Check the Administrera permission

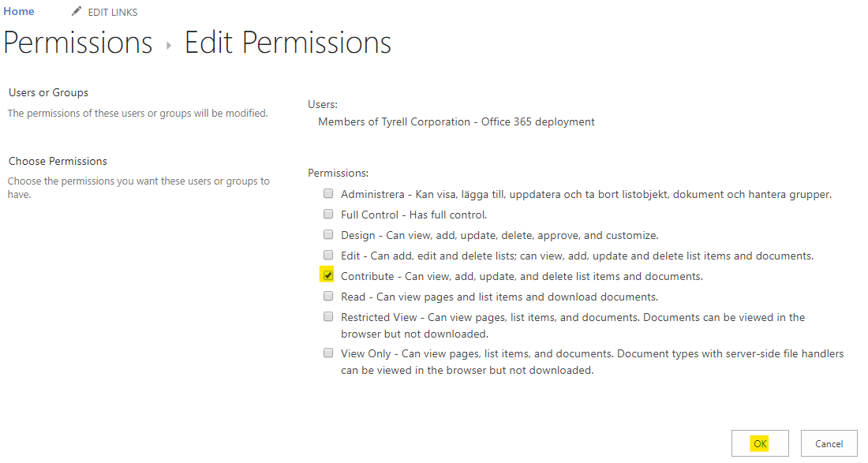(327, 193)
